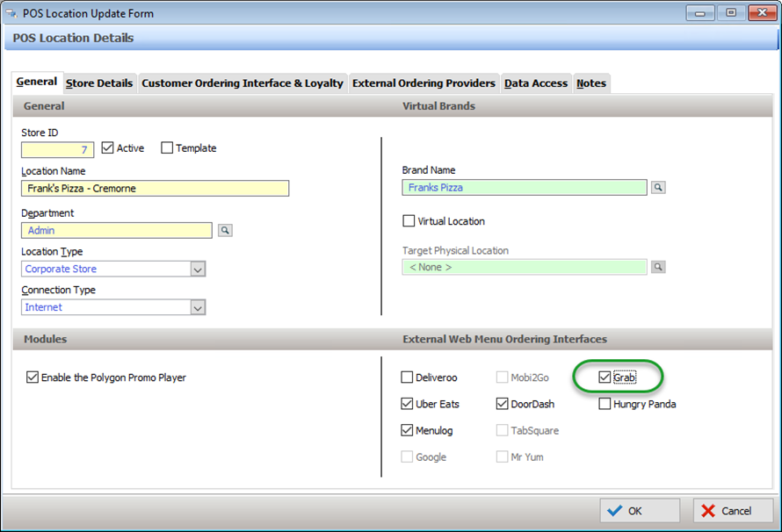Open the External Ordering Providers tab
This screenshot has height=532, width=782.
click(424, 83)
